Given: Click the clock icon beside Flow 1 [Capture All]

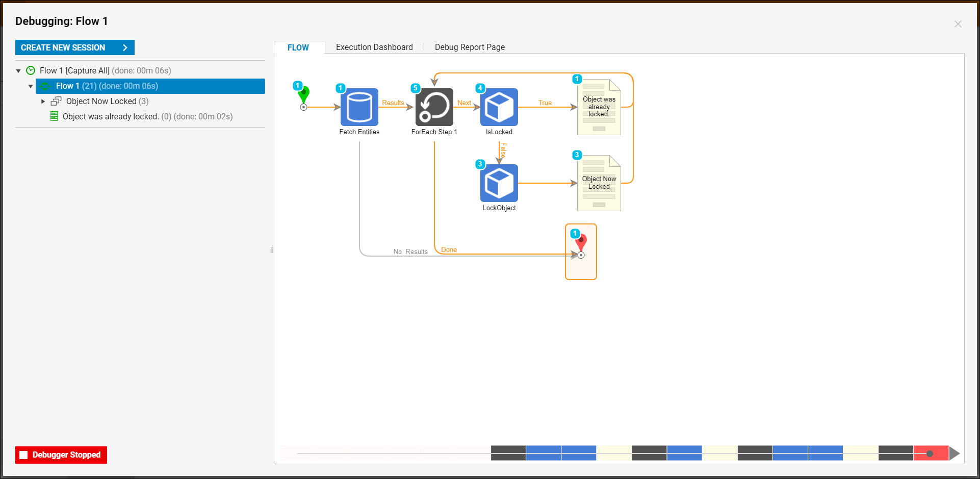Looking at the screenshot, I should [x=31, y=70].
